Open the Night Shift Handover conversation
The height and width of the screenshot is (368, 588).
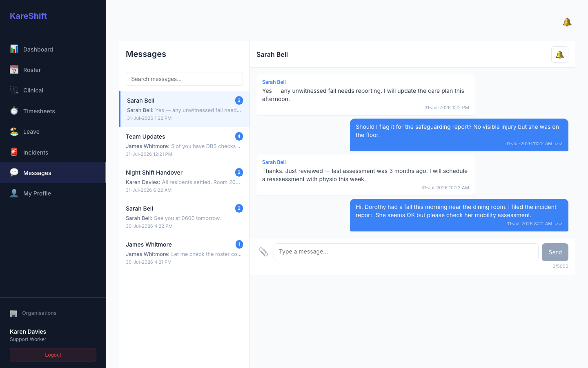tap(185, 181)
